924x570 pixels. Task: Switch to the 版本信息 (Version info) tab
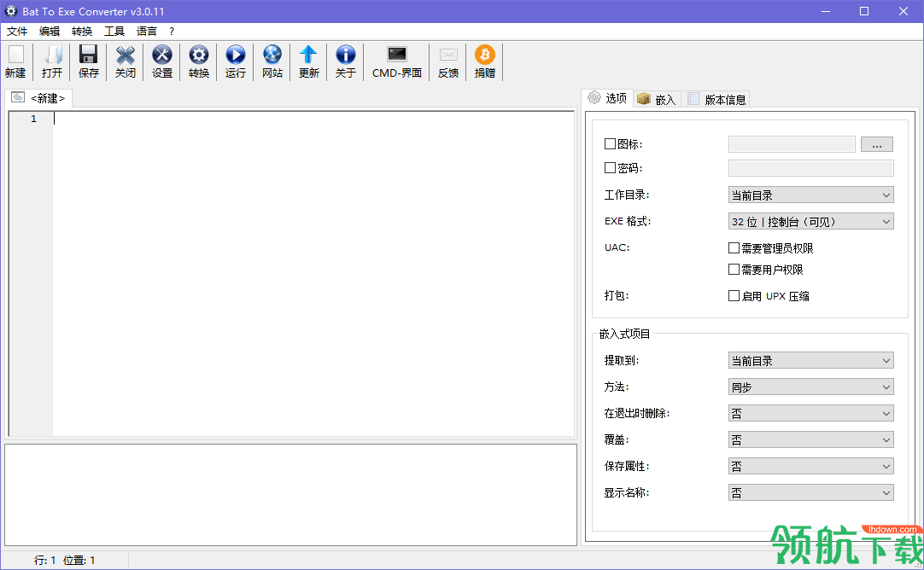click(x=716, y=100)
